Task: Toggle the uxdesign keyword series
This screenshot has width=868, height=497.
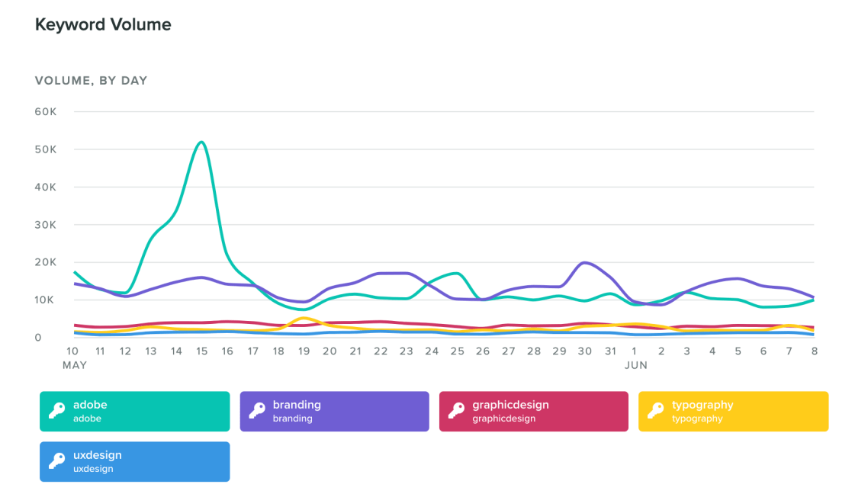Action: pyautogui.click(x=134, y=461)
